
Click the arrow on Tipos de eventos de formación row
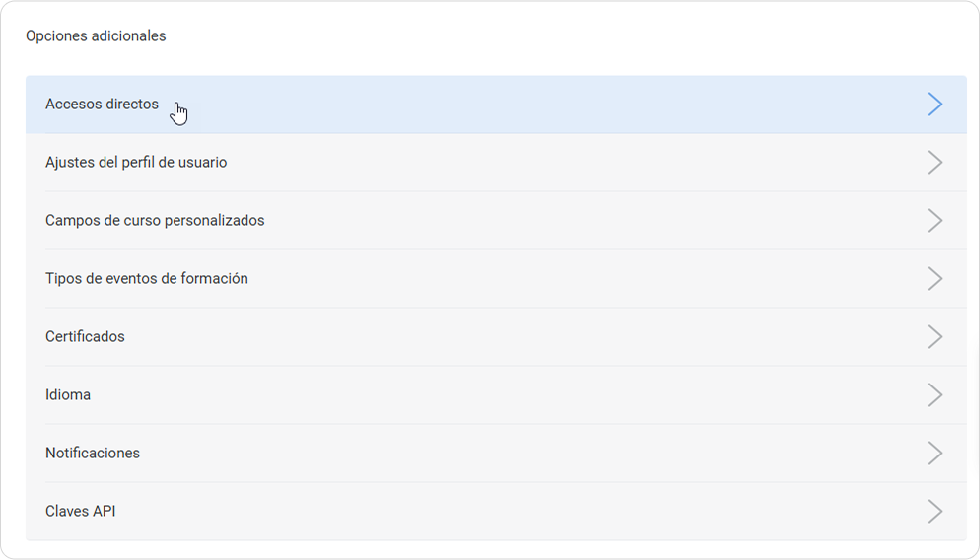(934, 279)
